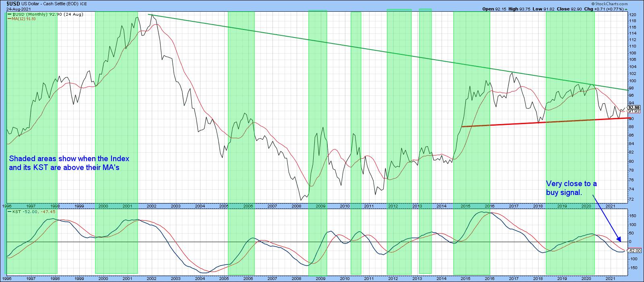644x282 pixels.
Task: Select the MA(12) legend entry
Action: pyautogui.click(x=22, y=19)
